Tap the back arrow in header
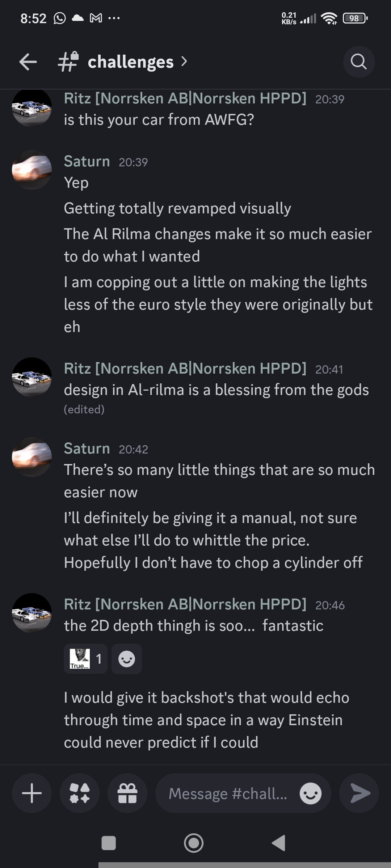391x868 pixels. [x=28, y=62]
